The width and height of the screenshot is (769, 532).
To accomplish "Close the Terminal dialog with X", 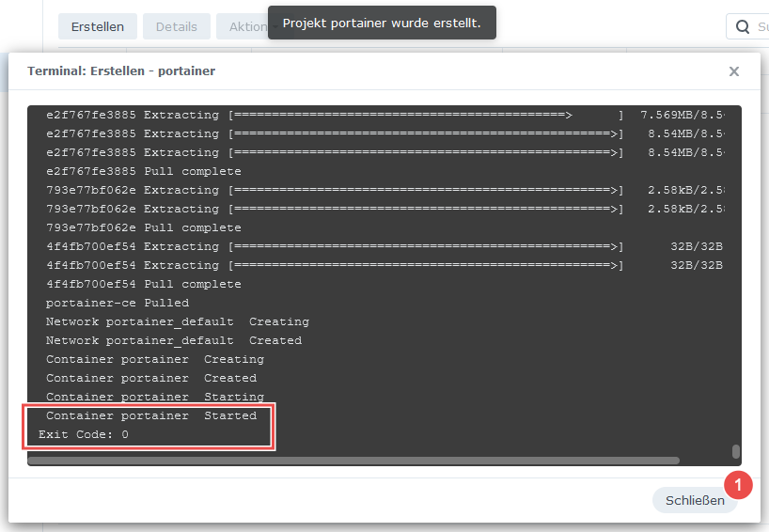I will pos(733,71).
